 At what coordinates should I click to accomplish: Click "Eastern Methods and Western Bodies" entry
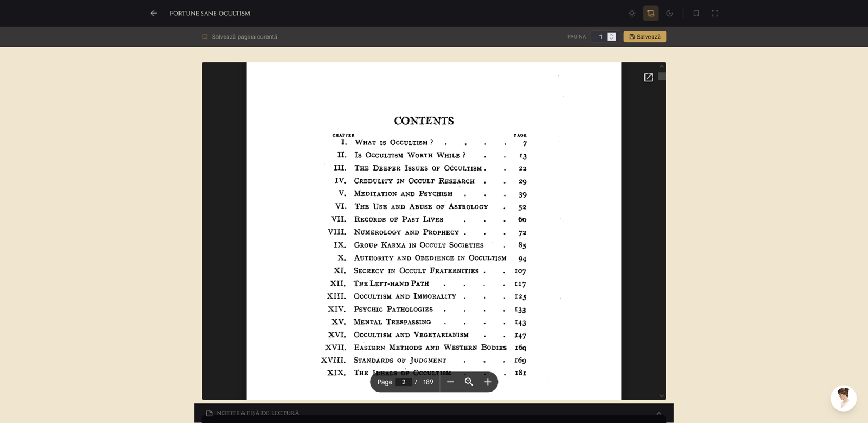pyautogui.click(x=430, y=348)
